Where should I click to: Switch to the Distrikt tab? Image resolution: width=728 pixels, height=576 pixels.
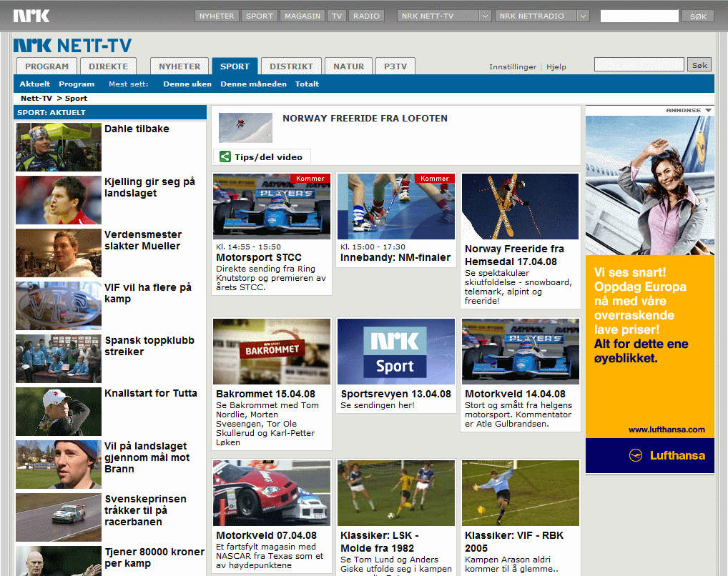292,66
